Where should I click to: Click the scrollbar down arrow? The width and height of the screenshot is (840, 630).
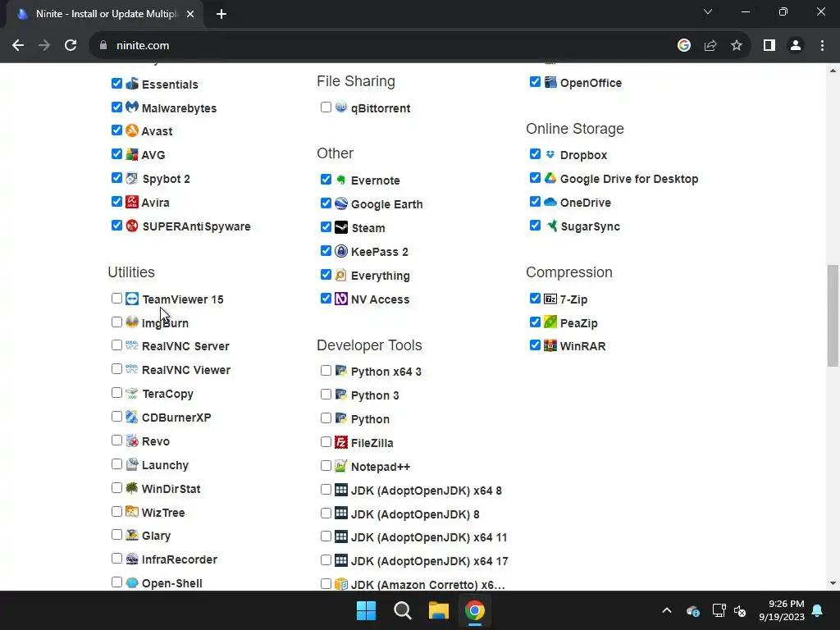pyautogui.click(x=833, y=583)
